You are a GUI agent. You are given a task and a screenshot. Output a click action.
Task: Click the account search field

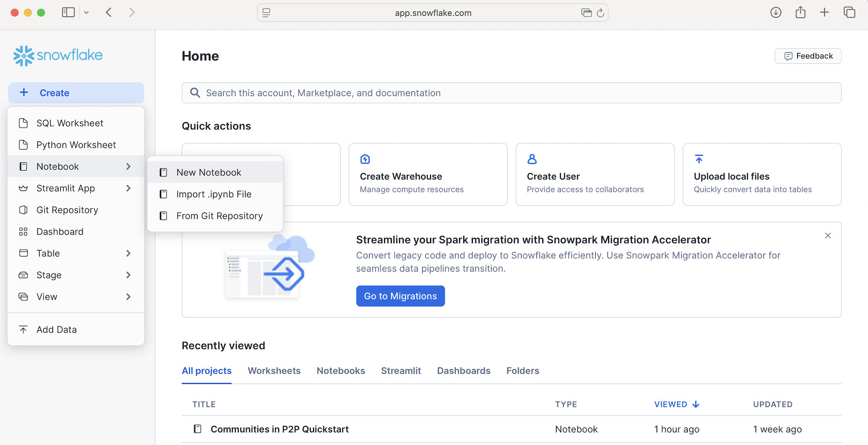coord(511,93)
